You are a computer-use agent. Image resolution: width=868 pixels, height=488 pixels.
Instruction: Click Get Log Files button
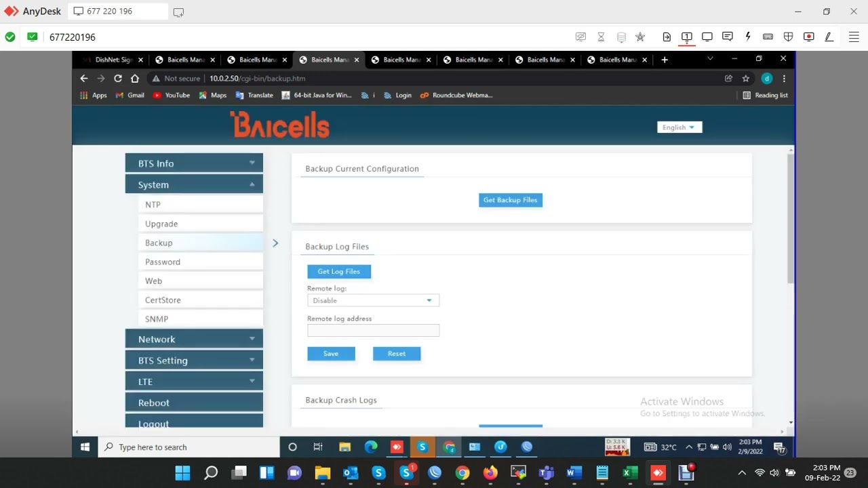click(x=338, y=271)
